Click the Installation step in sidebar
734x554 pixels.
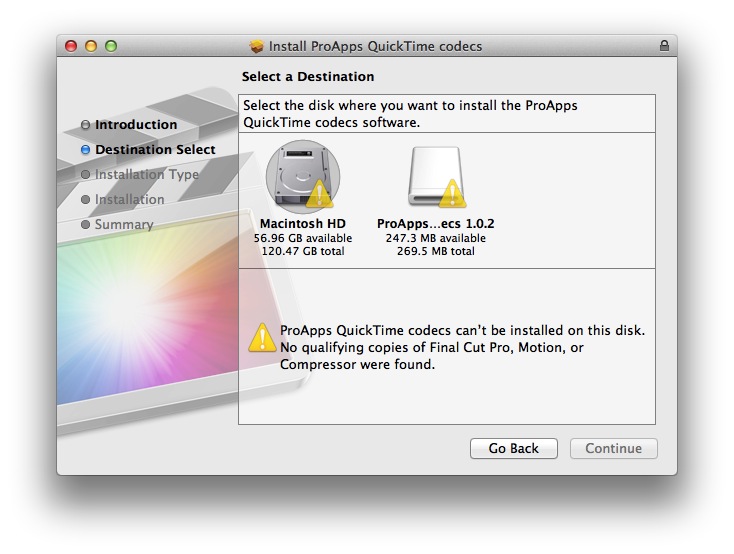(x=123, y=199)
